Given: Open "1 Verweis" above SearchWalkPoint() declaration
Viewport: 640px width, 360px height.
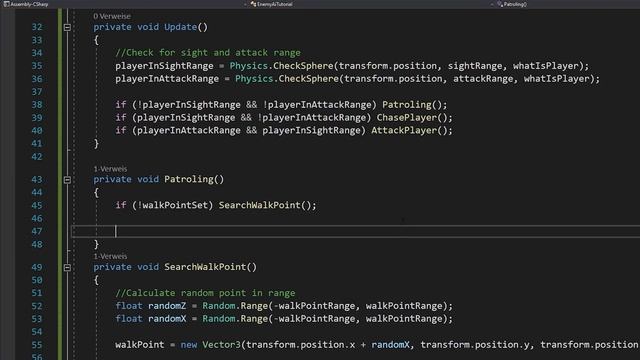Looking at the screenshot, I should point(110,256).
